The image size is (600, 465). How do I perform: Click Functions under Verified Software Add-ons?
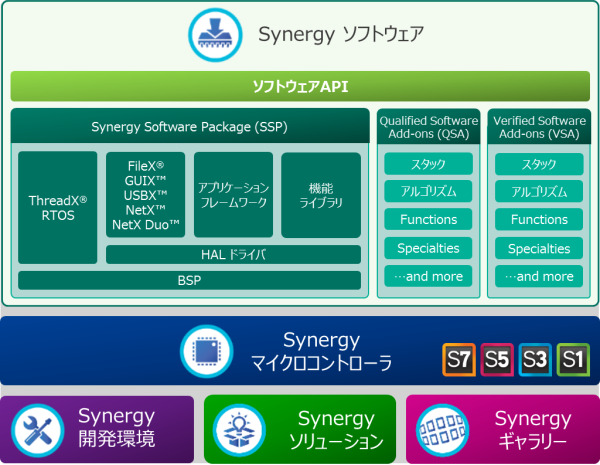click(x=539, y=220)
